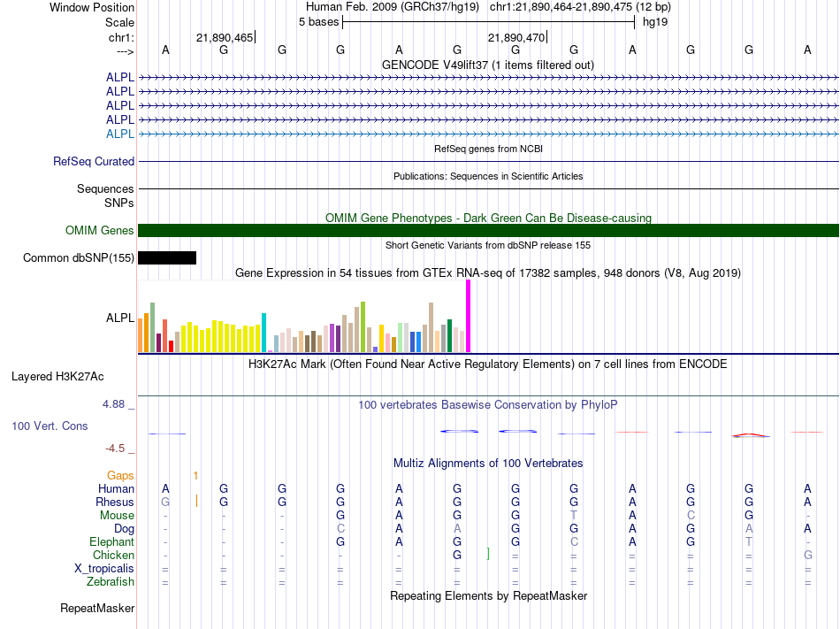Click the RepeatMasker track label
Screen dimensions: 840x629
point(97,608)
